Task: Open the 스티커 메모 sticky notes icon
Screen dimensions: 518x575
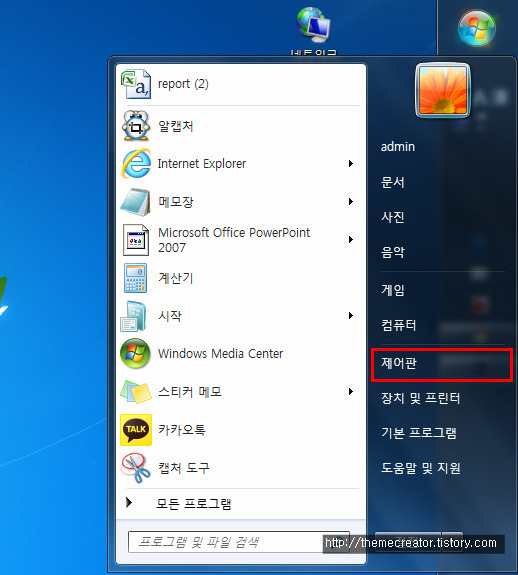Action: pyautogui.click(x=136, y=392)
